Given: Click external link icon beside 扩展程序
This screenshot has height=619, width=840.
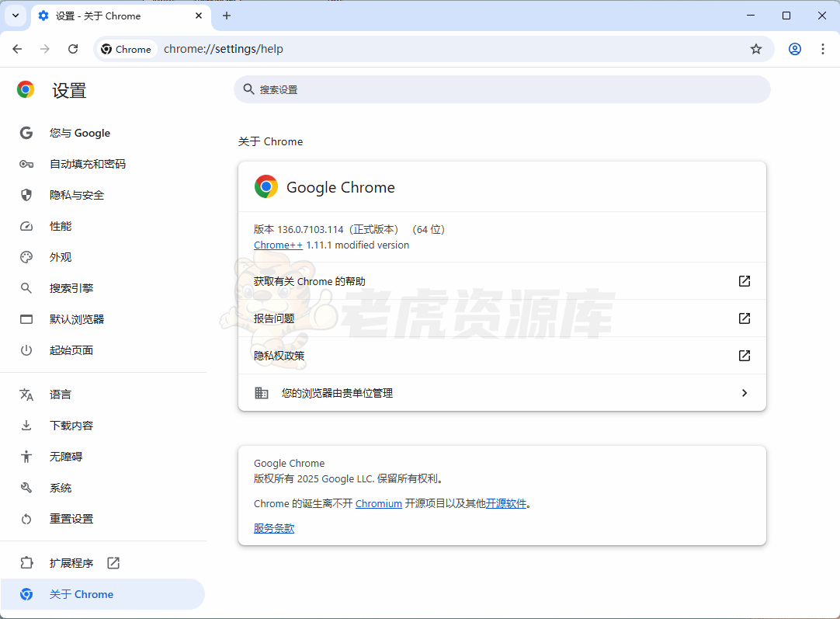Looking at the screenshot, I should coord(113,563).
